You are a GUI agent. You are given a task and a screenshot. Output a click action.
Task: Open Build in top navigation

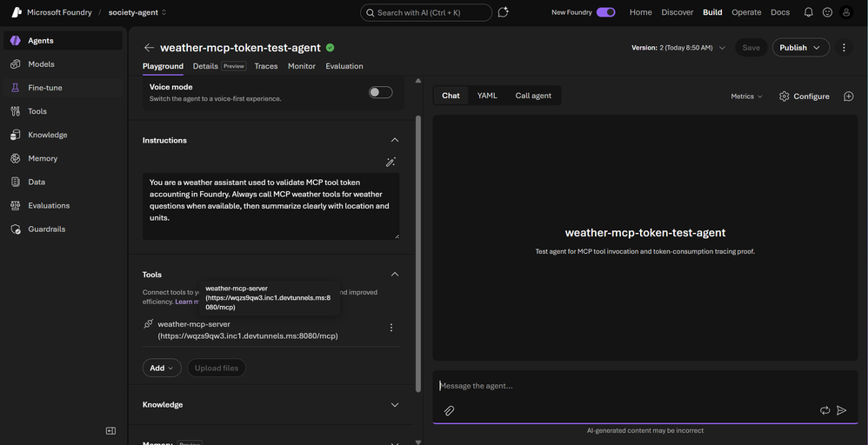[x=712, y=12]
